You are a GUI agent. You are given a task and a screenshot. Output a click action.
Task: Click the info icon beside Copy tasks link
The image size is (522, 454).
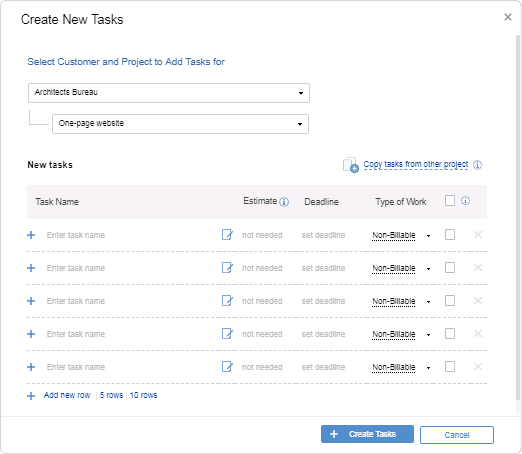click(x=477, y=165)
